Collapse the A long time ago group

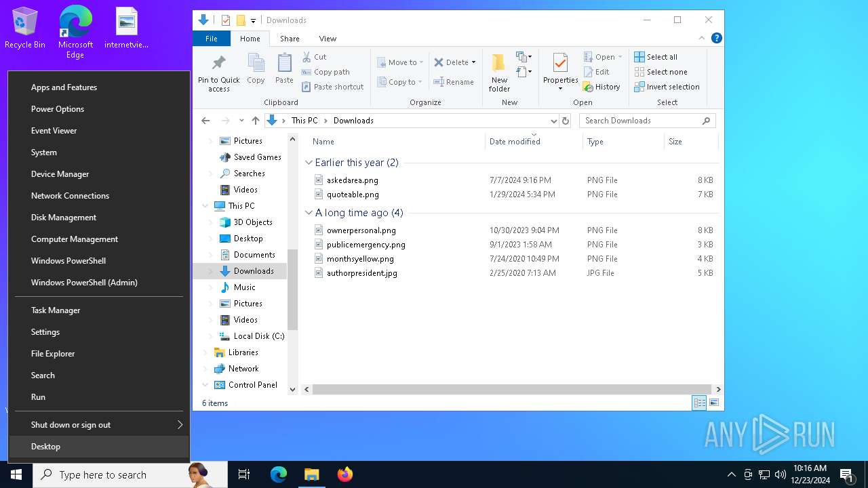coord(309,213)
